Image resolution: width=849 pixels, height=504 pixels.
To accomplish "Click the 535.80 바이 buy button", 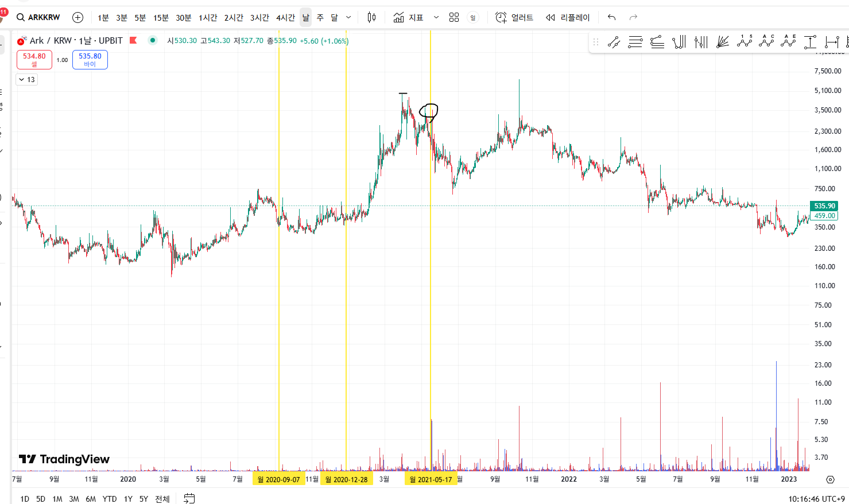I will (90, 60).
